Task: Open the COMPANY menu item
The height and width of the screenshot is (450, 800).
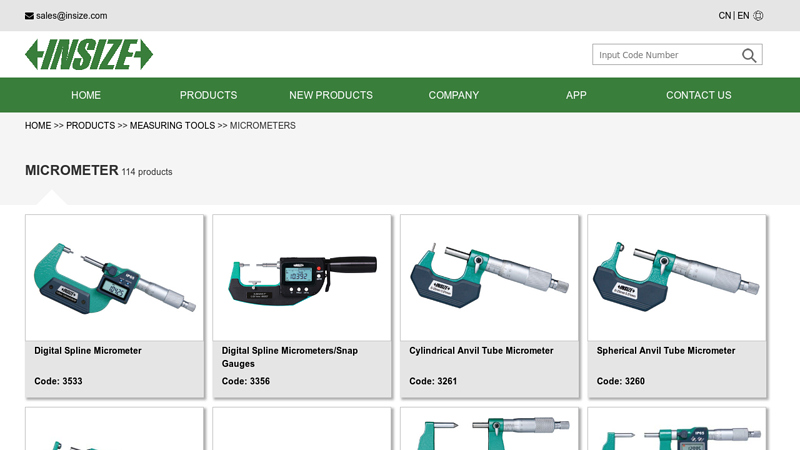Action: pos(454,95)
